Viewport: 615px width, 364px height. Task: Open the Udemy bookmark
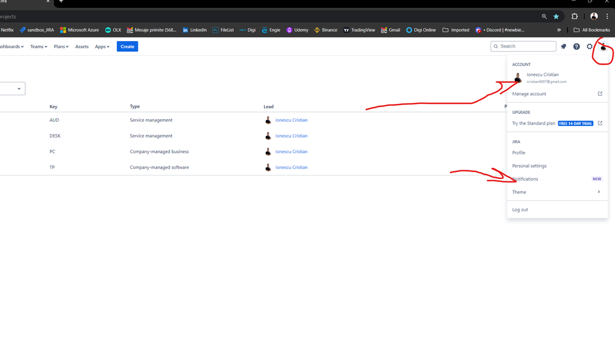[x=297, y=30]
